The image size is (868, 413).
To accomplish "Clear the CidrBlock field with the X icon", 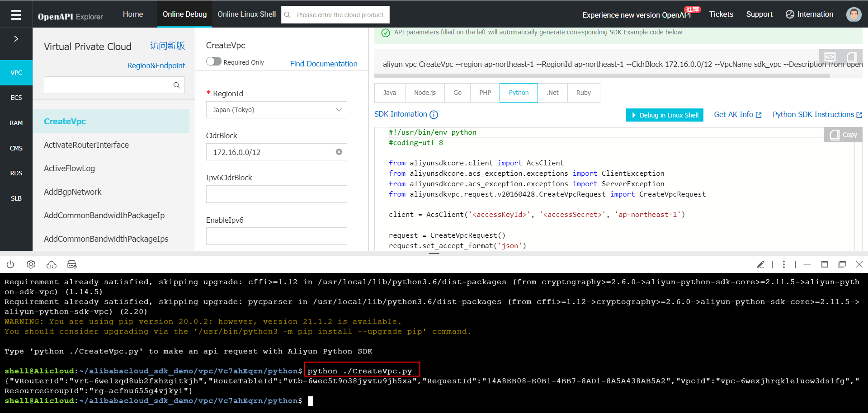I will pyautogui.click(x=339, y=152).
